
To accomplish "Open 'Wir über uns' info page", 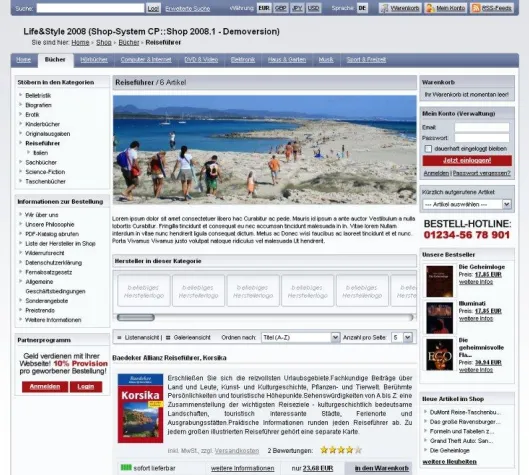I will tap(41, 215).
